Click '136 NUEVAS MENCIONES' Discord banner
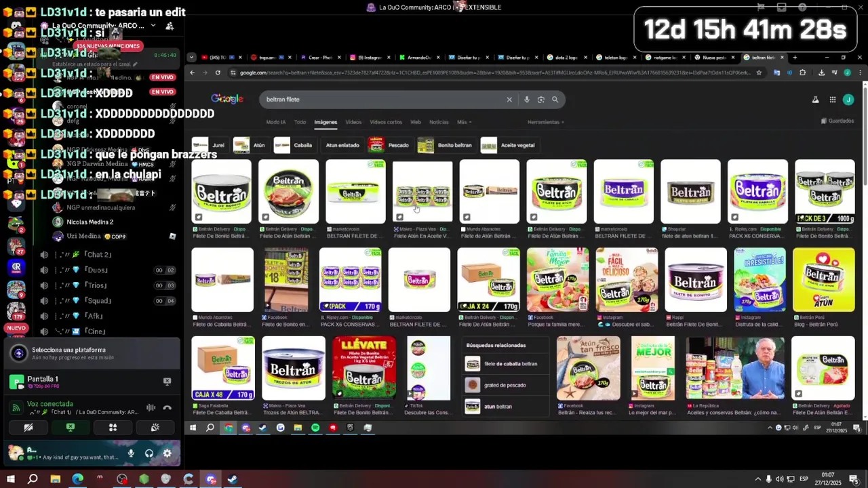 [x=108, y=46]
